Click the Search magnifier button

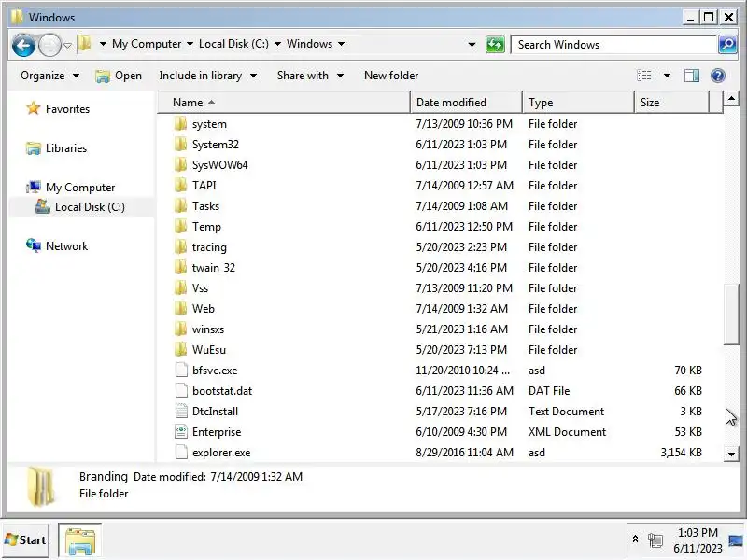tap(727, 45)
